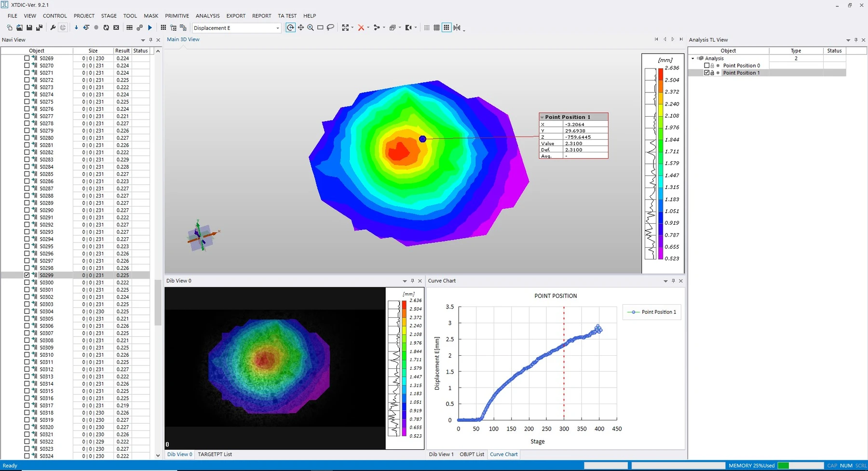Viewport: 868px width, 471px height.
Task: Click the highlighted dense grid display icon
Action: point(447,28)
